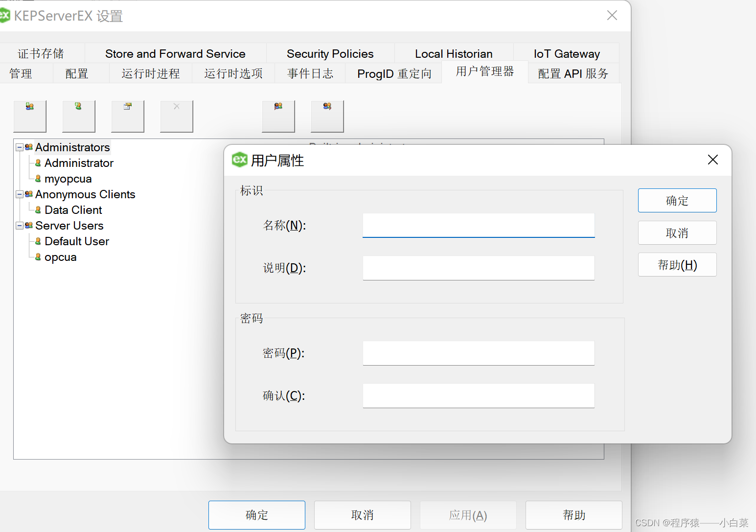
Task: Click the 帮助(H) button in the dialog
Action: pos(677,265)
